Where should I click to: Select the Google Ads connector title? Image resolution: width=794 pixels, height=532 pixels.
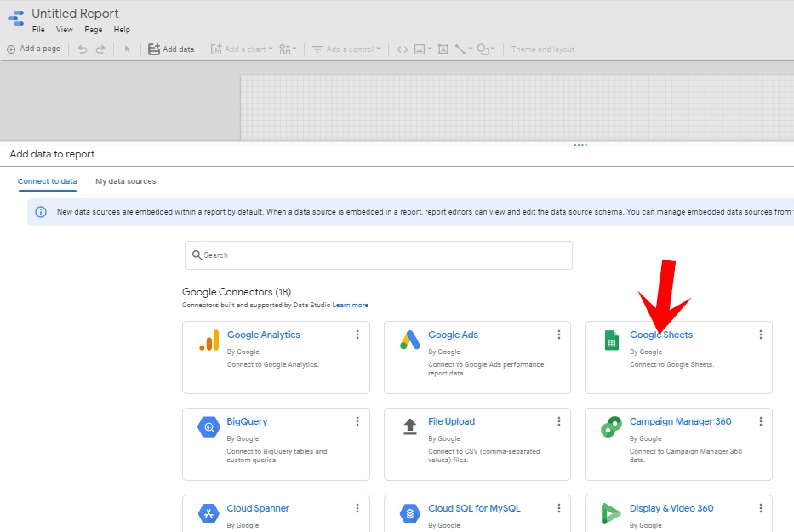pos(453,335)
